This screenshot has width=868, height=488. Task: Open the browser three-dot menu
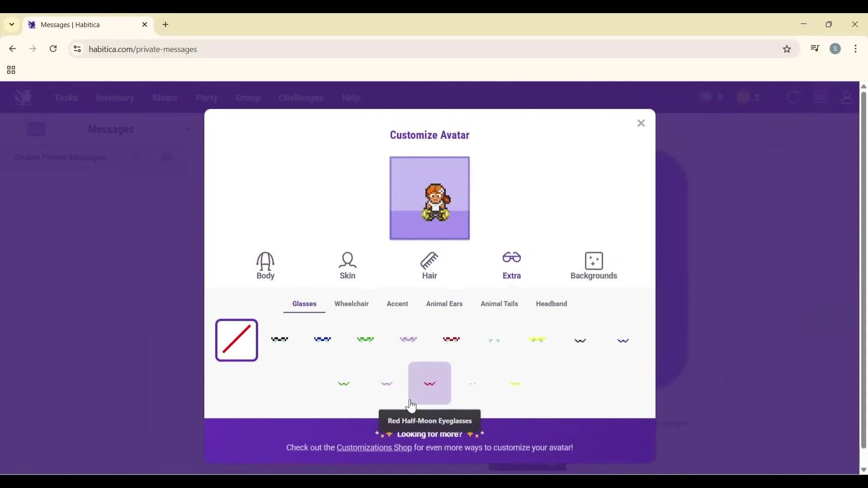click(856, 49)
